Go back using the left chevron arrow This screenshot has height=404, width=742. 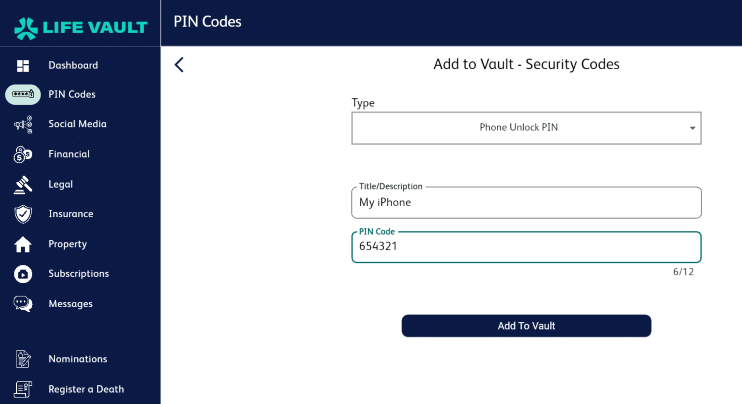tap(179, 65)
